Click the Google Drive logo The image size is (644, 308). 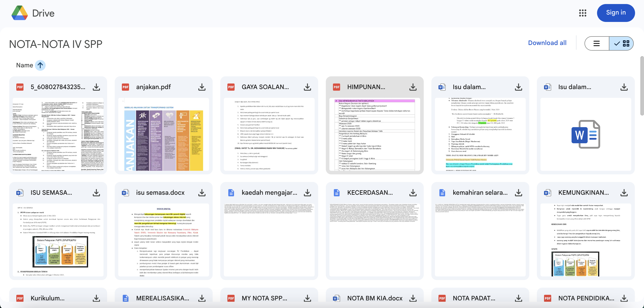point(19,13)
